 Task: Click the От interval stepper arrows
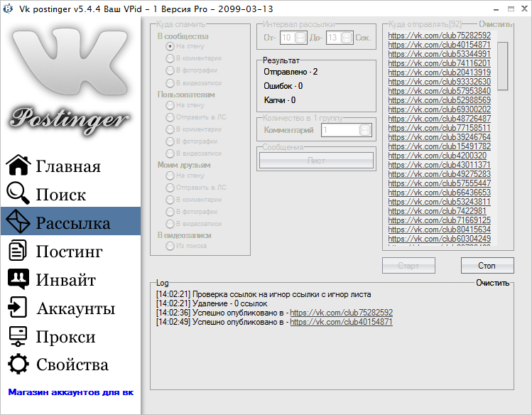(x=300, y=38)
